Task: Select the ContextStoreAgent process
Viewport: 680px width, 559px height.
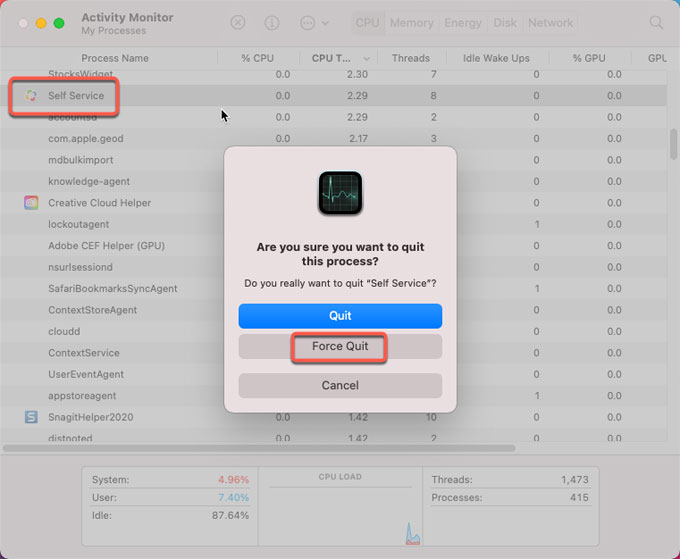Action: (92, 310)
